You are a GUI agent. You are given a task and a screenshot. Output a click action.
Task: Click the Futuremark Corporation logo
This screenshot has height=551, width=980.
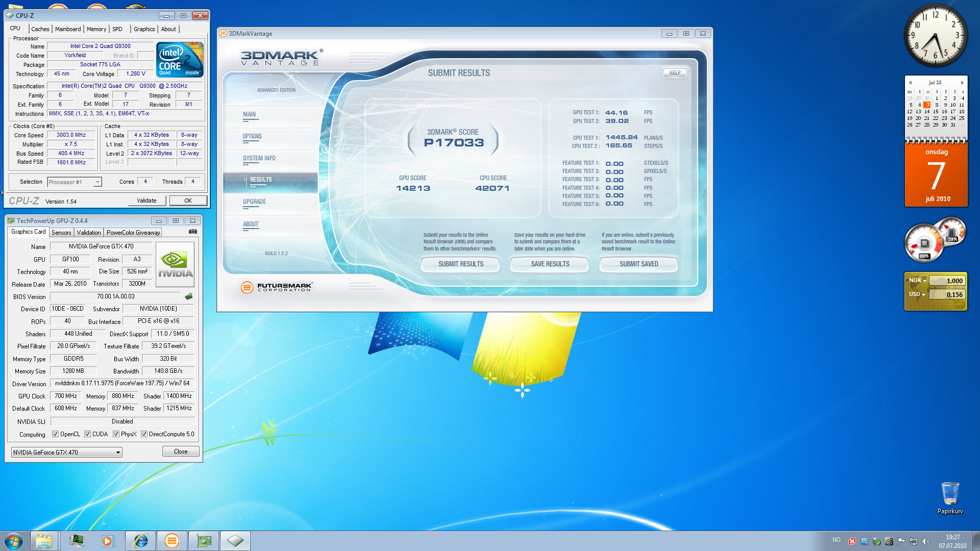tap(276, 287)
